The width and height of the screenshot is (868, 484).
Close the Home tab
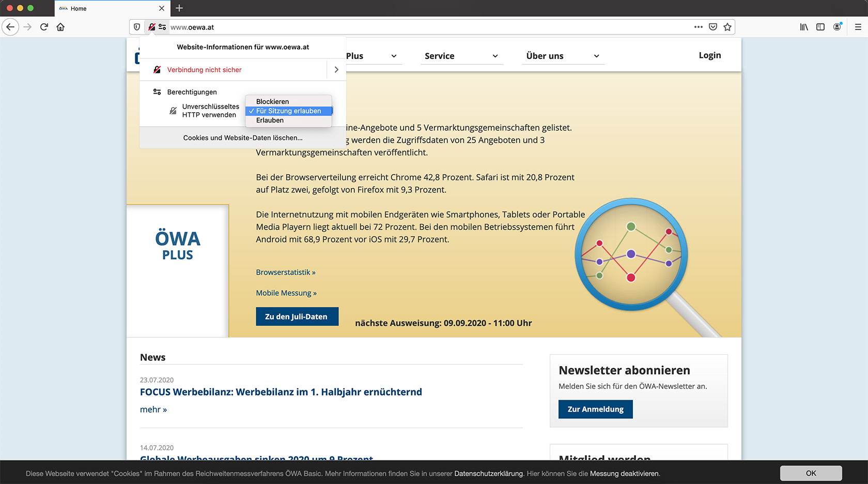tap(162, 8)
